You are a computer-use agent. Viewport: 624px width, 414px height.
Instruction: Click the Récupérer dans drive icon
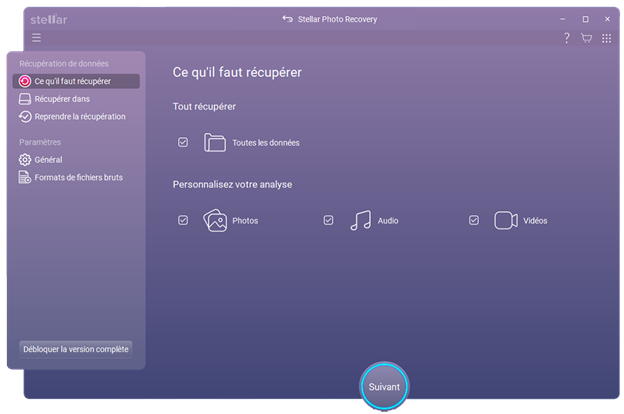[25, 99]
